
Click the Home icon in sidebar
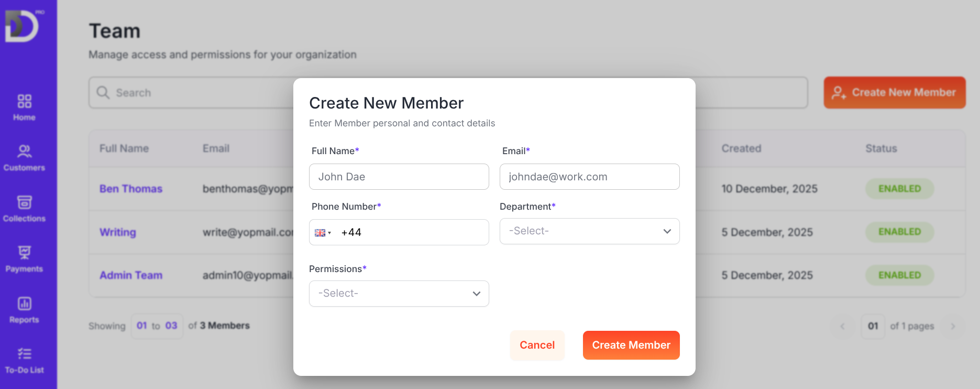(x=24, y=101)
